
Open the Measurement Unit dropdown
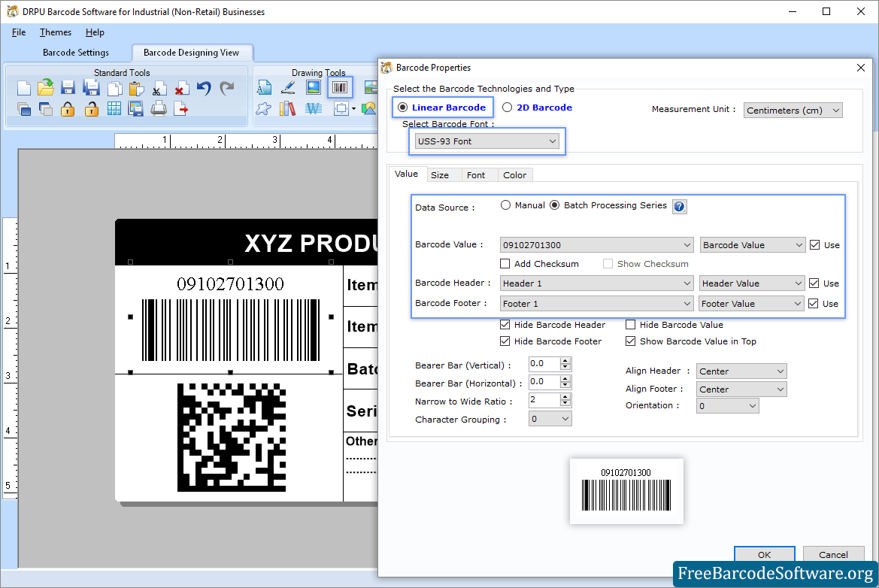793,110
